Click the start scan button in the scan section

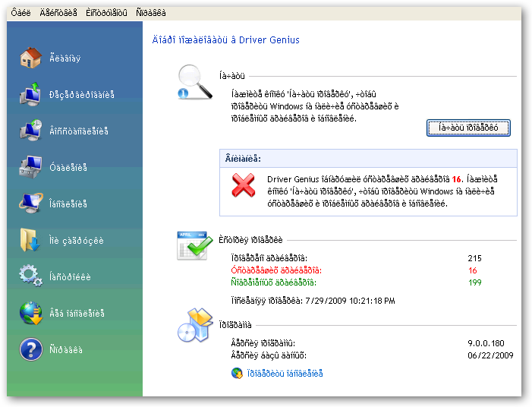coord(468,128)
